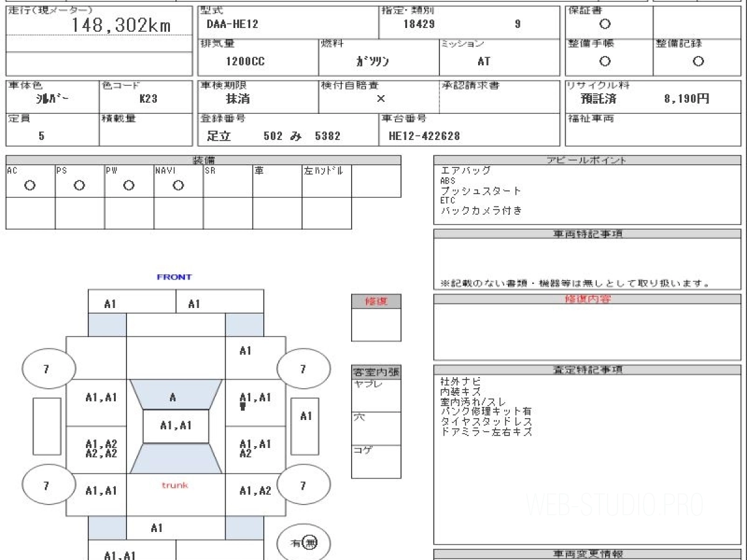Click the × mark under 検付自賠書
747x560 pixels.
point(381,98)
